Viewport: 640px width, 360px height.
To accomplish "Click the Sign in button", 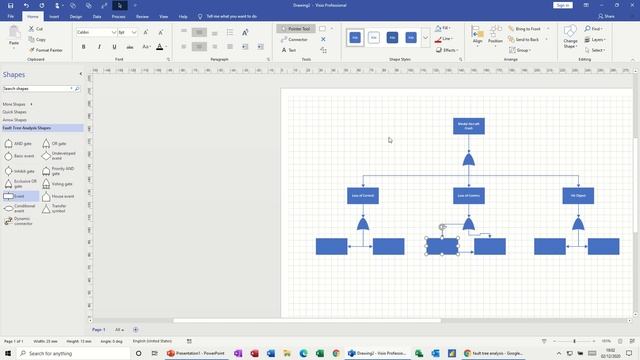I will [x=563, y=5].
